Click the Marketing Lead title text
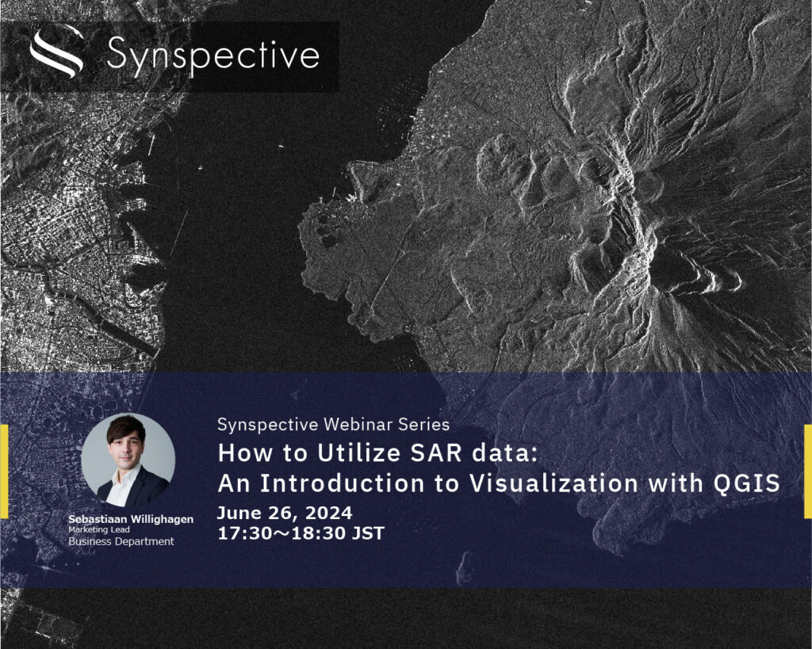 pos(99,530)
